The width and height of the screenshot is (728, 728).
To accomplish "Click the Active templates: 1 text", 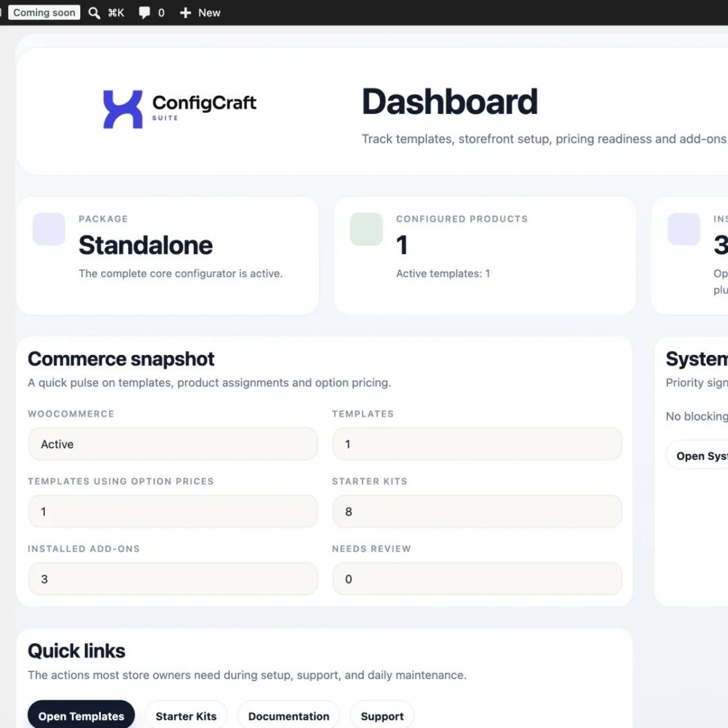I will point(443,274).
